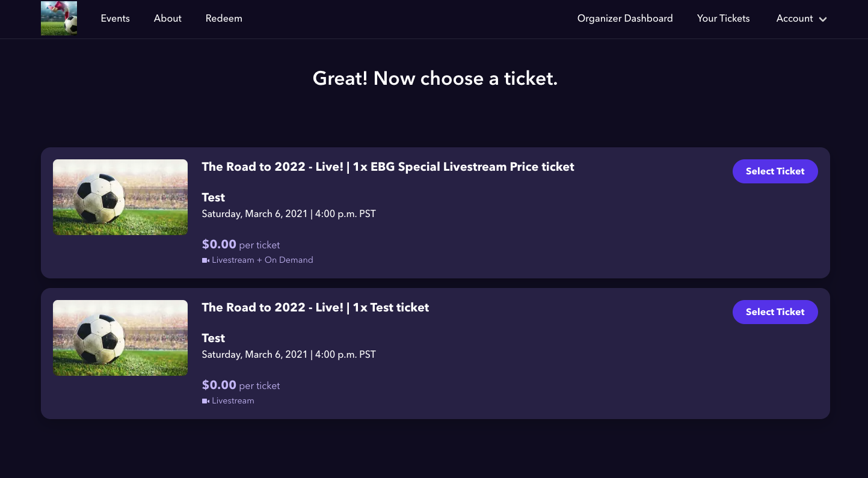Open the Organizer Dashboard
Viewport: 868px width, 478px height.
(625, 19)
